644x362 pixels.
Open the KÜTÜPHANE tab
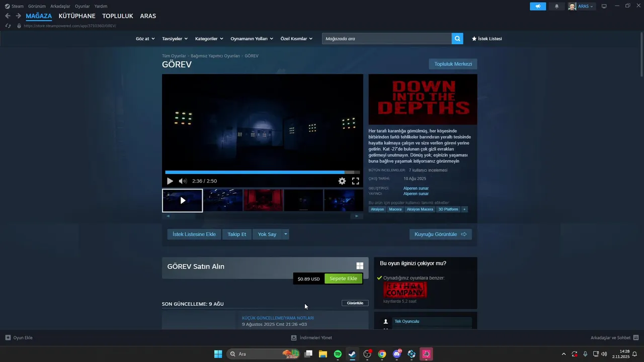(77, 16)
